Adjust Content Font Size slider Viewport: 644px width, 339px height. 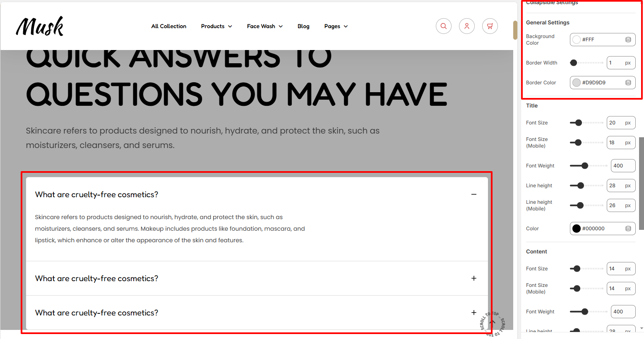(586, 269)
